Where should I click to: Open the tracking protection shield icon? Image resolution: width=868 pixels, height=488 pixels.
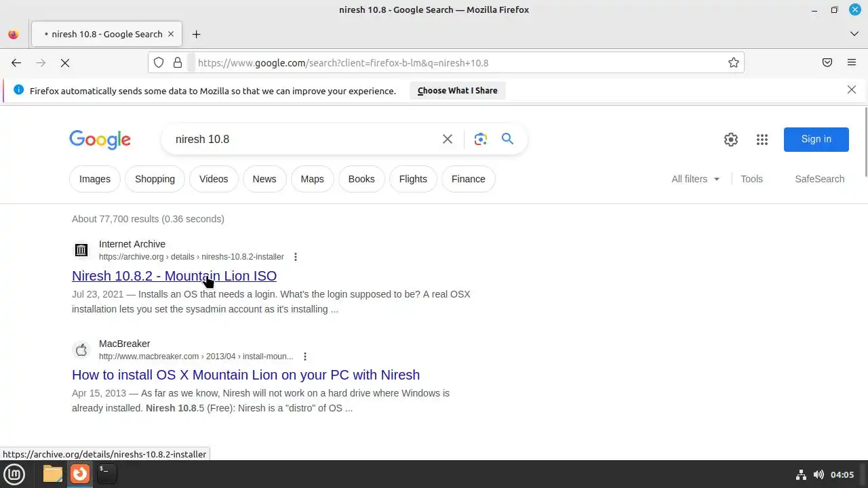(159, 63)
